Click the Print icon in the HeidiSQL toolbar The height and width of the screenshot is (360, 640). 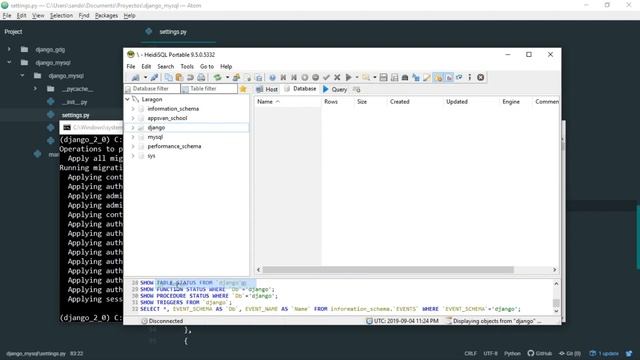point(201,77)
